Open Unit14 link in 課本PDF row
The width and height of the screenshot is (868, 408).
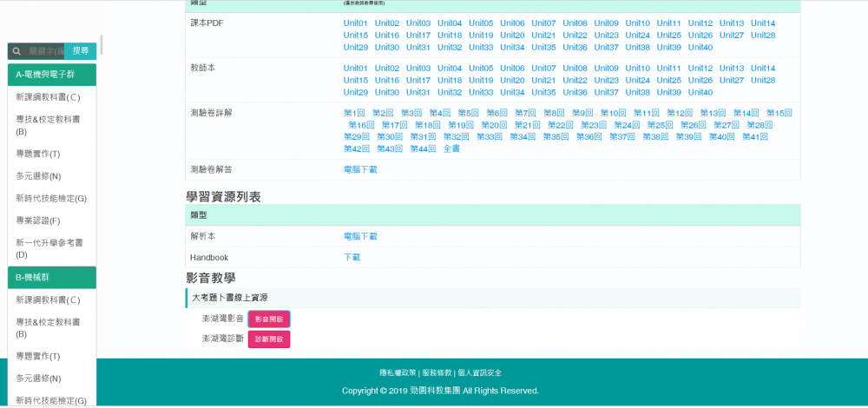pos(763,23)
